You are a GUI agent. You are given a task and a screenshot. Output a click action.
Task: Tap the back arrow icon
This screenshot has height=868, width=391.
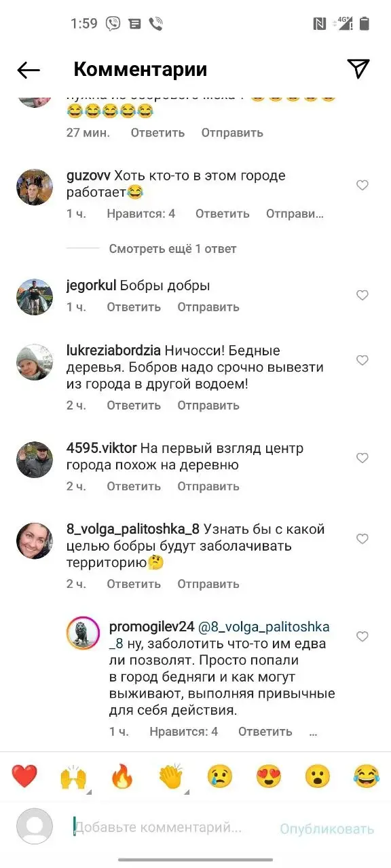[29, 70]
